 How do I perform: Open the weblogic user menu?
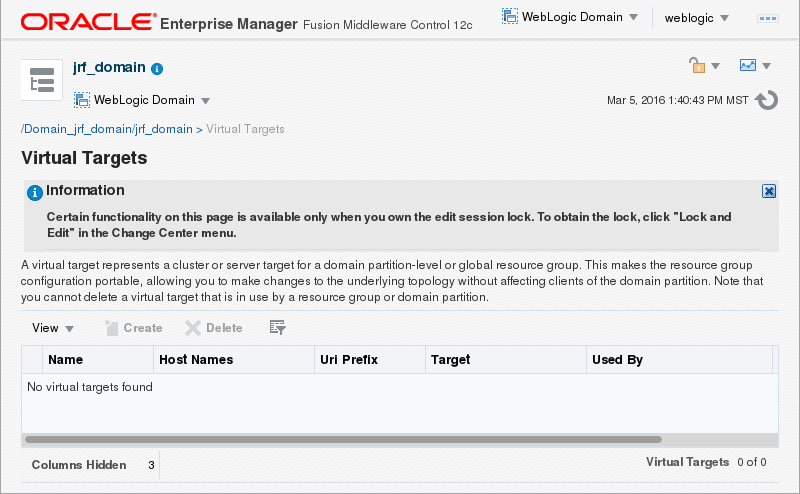tap(696, 18)
